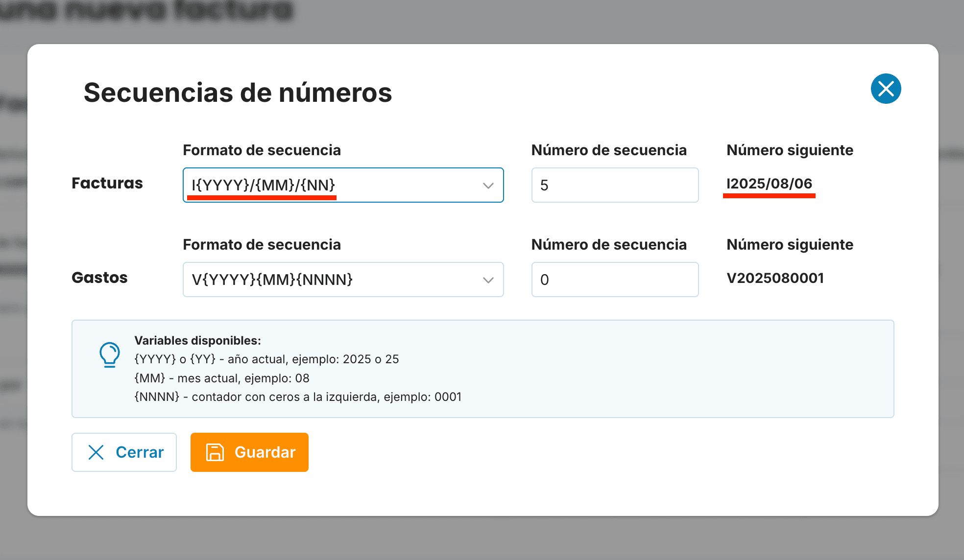The height and width of the screenshot is (560, 964).
Task: Click the Gastos row label
Action: coord(99,278)
